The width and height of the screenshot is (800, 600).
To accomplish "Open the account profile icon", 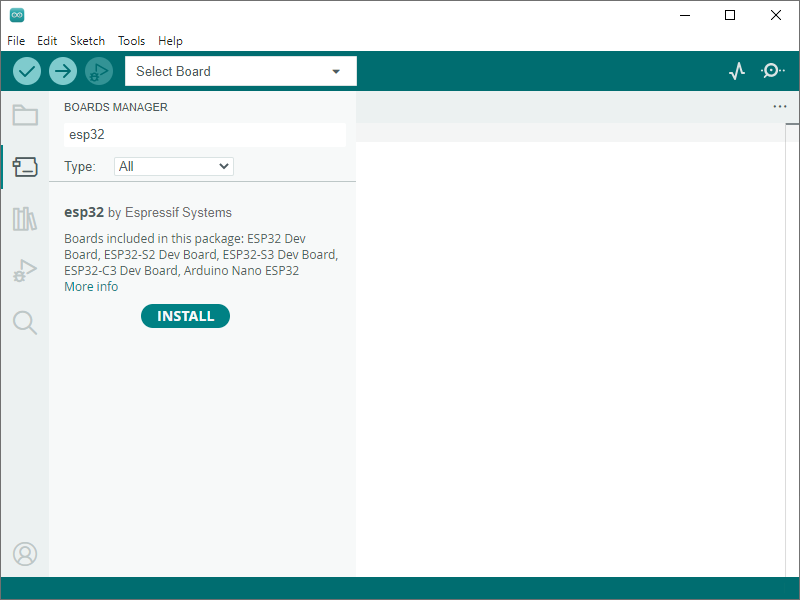I will (x=25, y=554).
